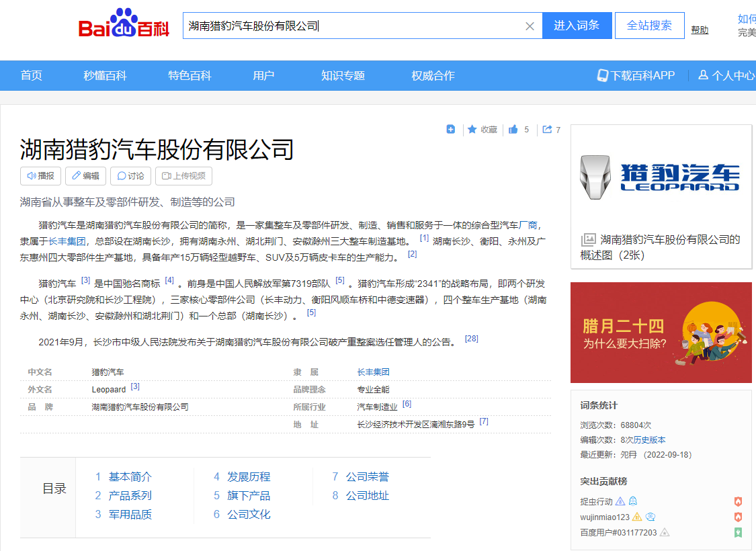Image resolution: width=756 pixels, height=551 pixels.
Task: Open the 特色百科 nav tab
Action: point(190,75)
